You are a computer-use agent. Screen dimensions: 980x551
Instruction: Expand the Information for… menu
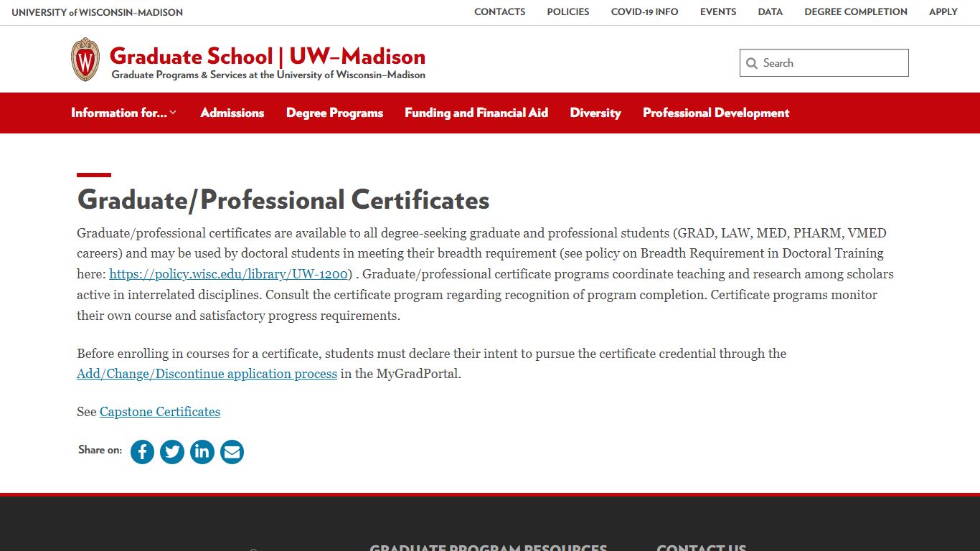(x=123, y=113)
